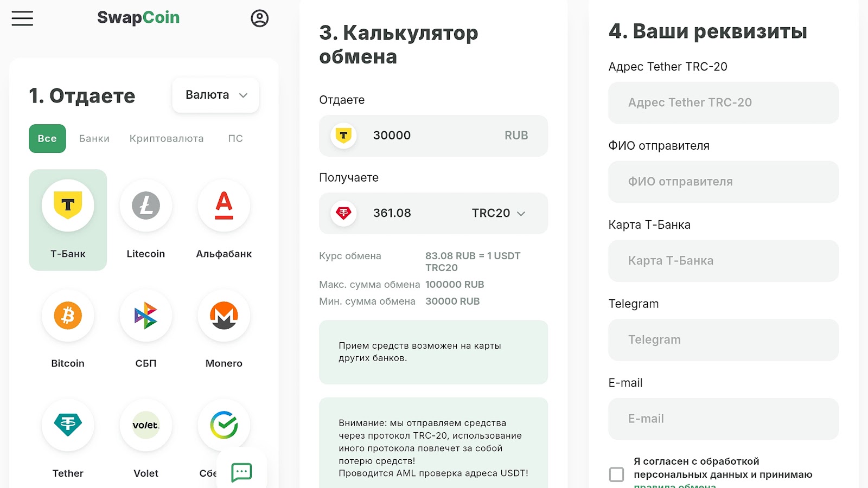Open the hamburger navigation menu
The height and width of the screenshot is (488, 868).
pyautogui.click(x=22, y=18)
